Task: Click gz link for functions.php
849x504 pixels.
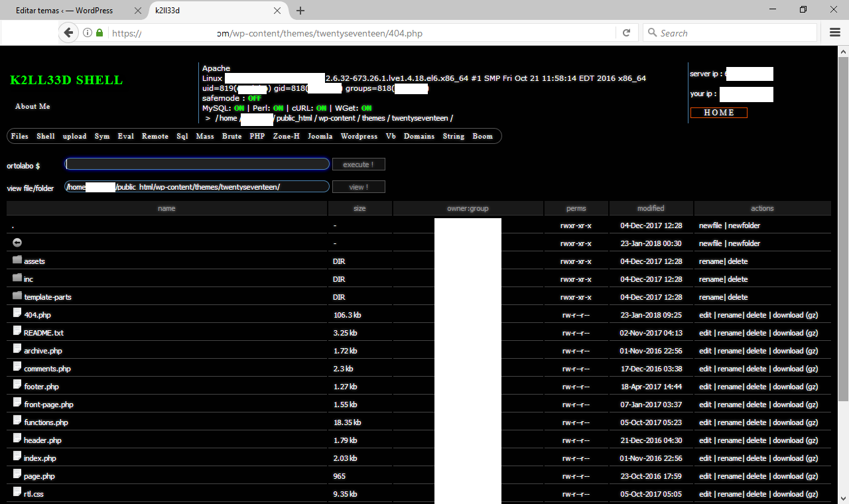Action: (812, 422)
